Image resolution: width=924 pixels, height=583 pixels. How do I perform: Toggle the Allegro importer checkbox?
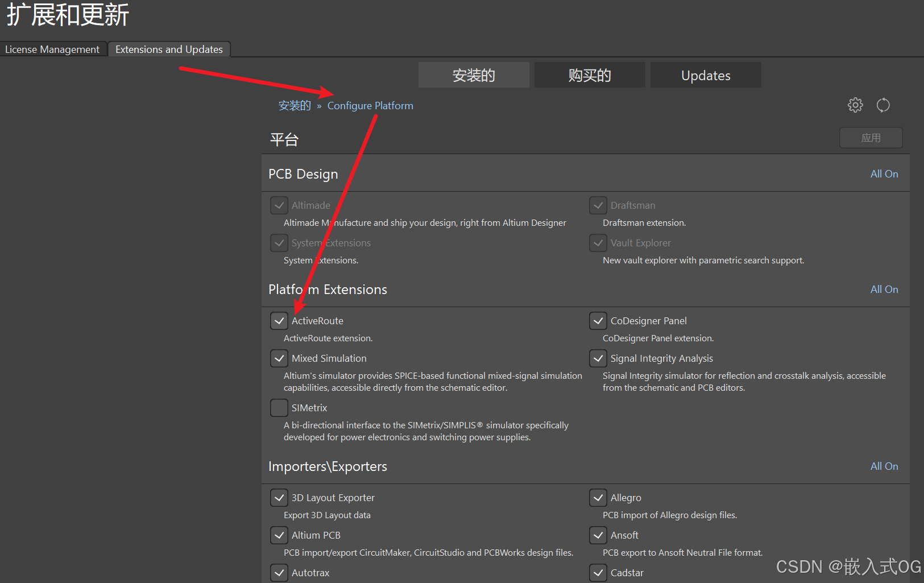598,498
